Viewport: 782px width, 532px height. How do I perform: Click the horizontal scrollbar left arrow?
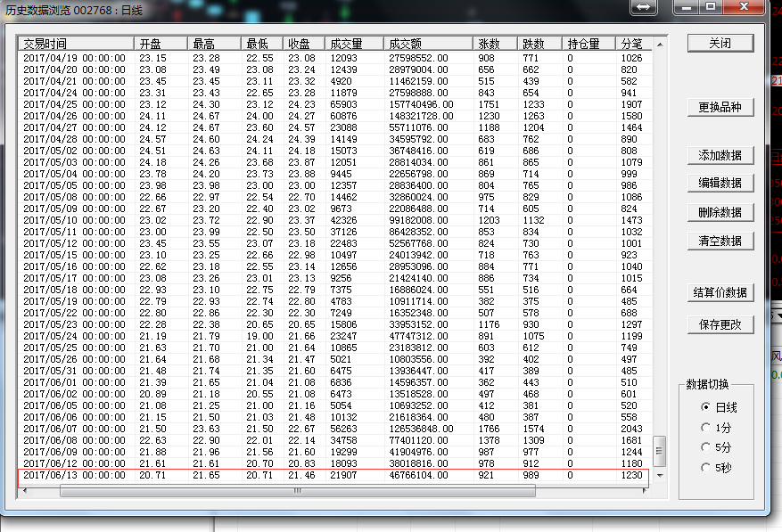click(x=24, y=491)
